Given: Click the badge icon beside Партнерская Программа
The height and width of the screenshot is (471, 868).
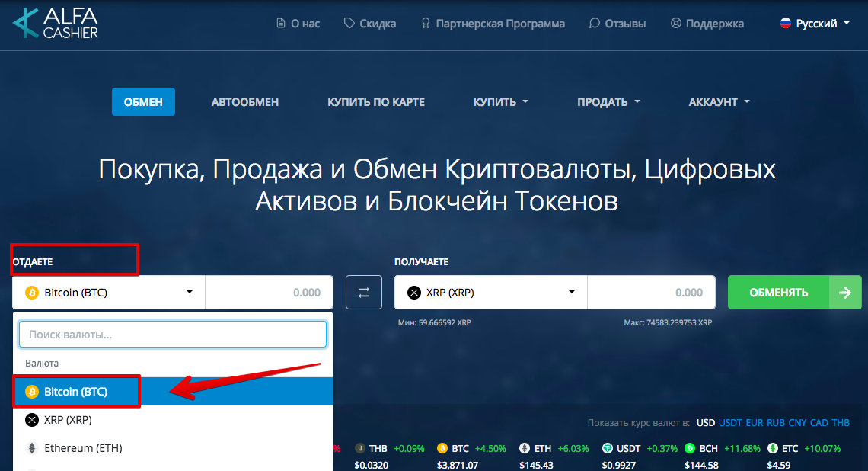Looking at the screenshot, I should (x=425, y=24).
